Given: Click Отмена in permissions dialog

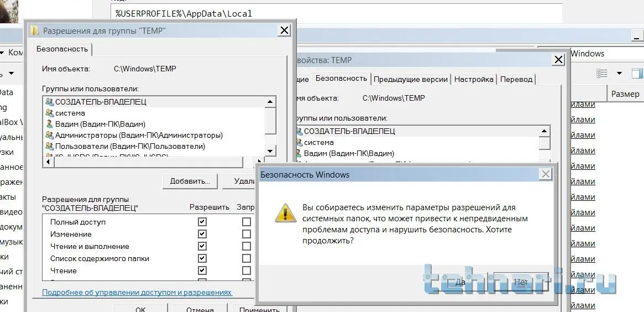Looking at the screenshot, I should tap(200, 309).
